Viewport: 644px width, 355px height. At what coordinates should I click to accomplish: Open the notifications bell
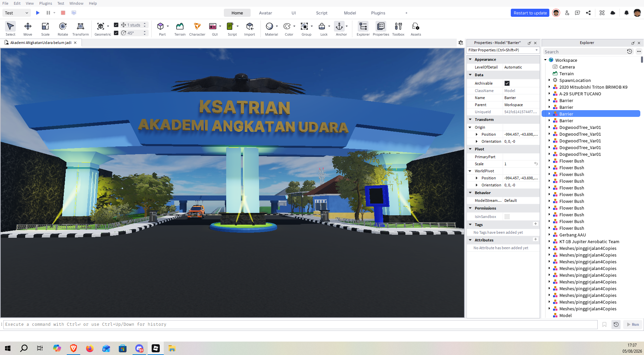click(x=626, y=13)
